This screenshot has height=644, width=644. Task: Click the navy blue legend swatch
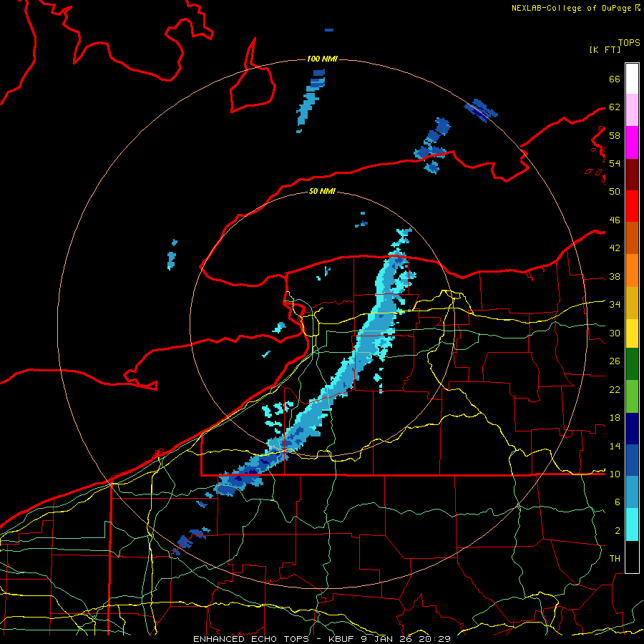tap(632, 429)
